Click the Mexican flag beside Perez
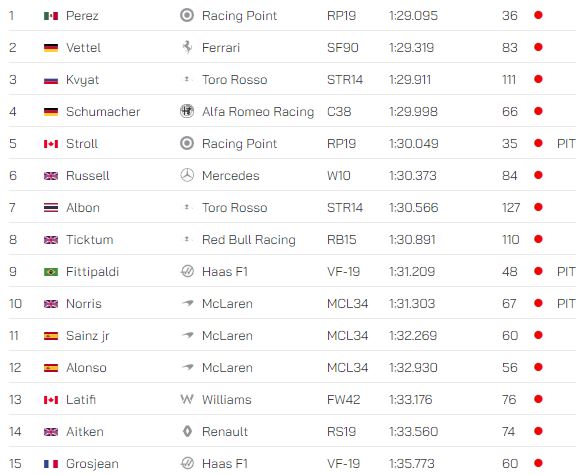Screen dimensions: 578x475 pos(51,16)
